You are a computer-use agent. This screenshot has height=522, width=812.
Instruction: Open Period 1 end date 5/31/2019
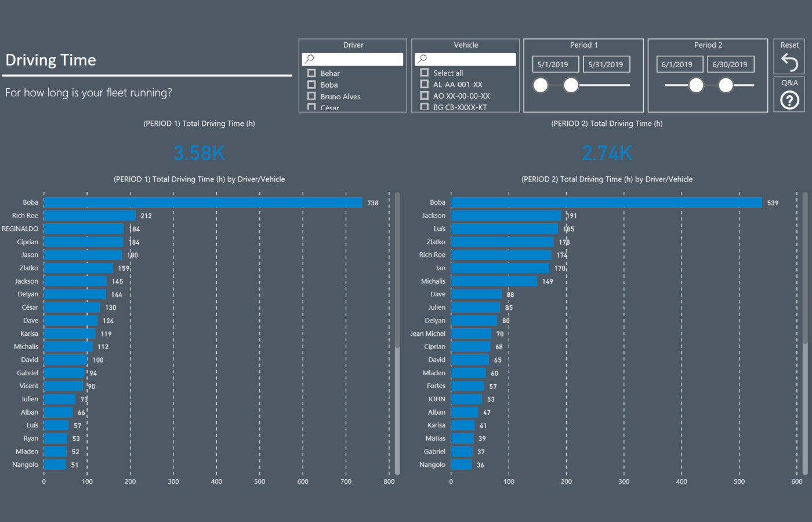point(606,64)
